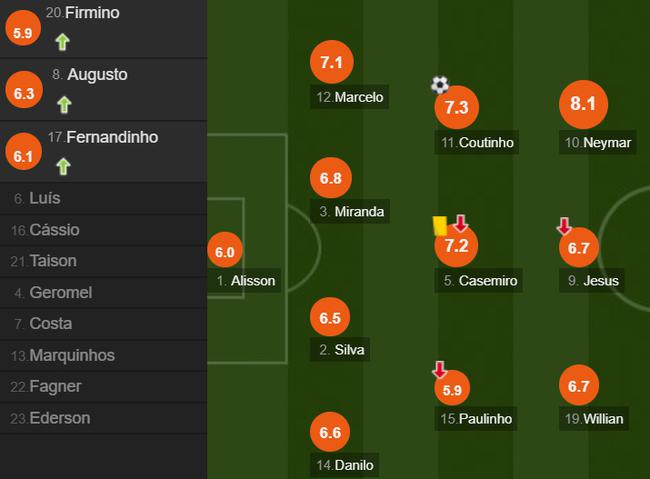
Task: Open Firmino's 5.9 rating in substitutes list
Action: pyautogui.click(x=22, y=30)
